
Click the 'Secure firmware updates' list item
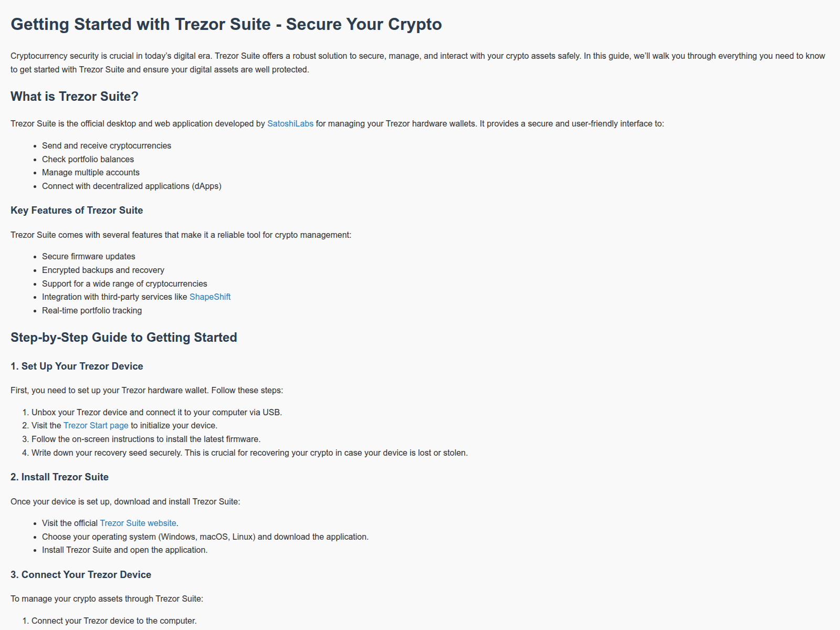coord(89,257)
